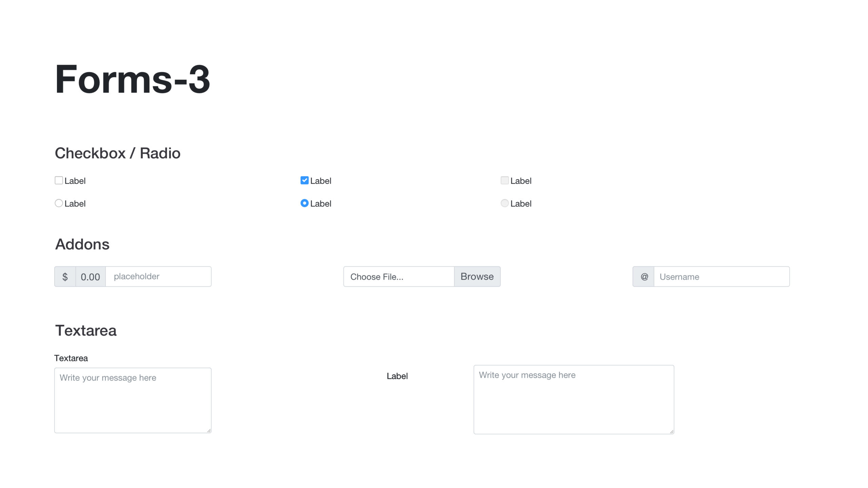Toggle the checked blue checkbox
This screenshot has width=868, height=488.
pos(304,180)
